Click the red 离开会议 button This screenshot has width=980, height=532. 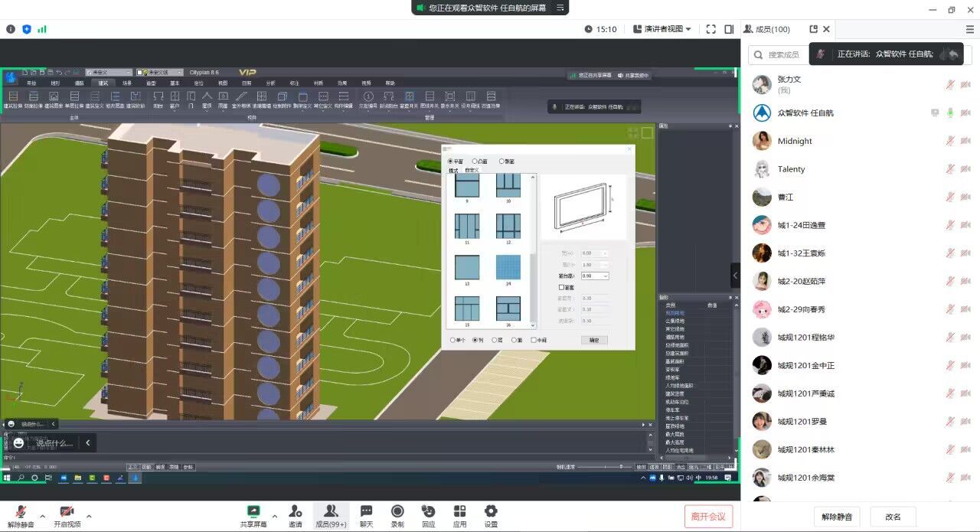click(709, 517)
